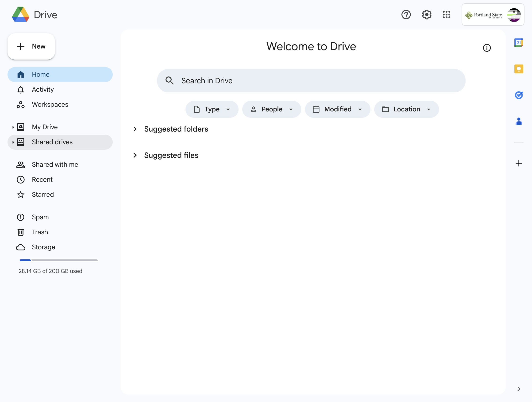The width and height of the screenshot is (532, 402).
Task: Select Shared drives label
Action: [52, 142]
